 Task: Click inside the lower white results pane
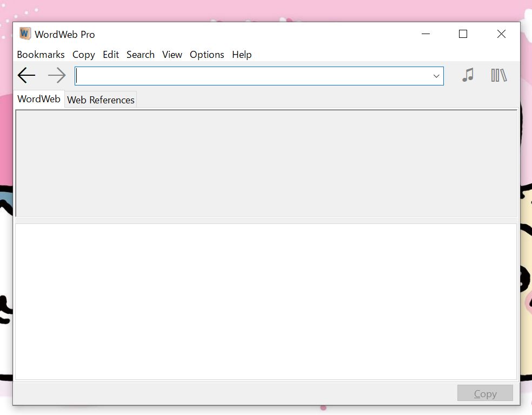[266, 301]
